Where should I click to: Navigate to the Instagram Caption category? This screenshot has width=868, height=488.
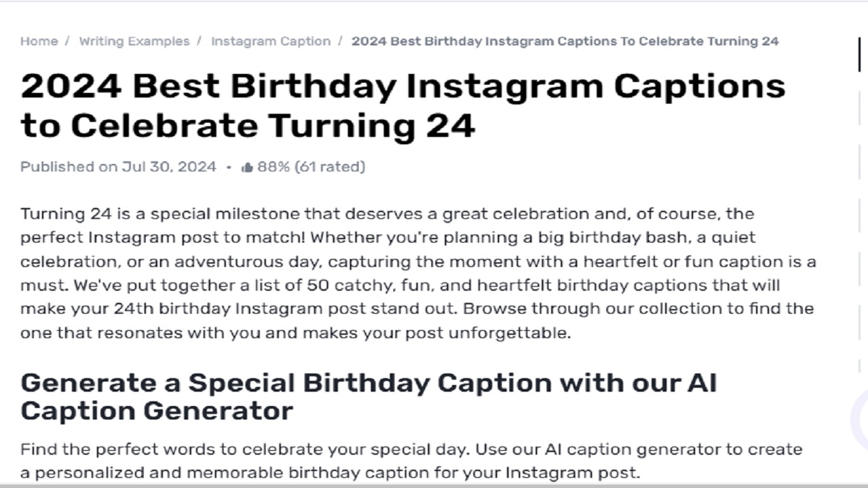click(x=271, y=41)
